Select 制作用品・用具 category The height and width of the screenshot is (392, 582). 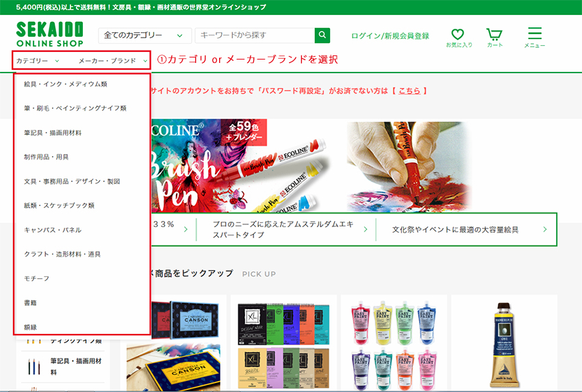[x=47, y=157]
